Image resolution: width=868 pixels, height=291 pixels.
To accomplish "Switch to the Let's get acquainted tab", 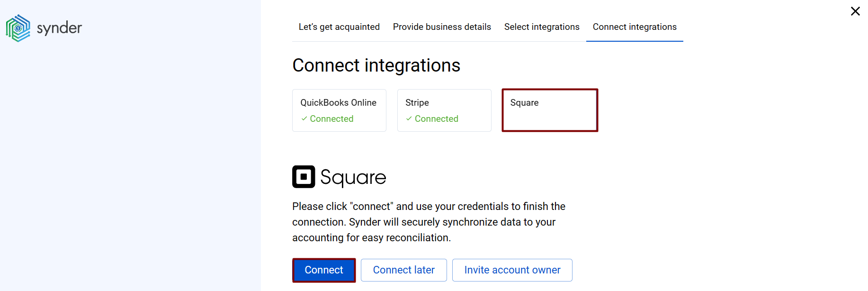I will pos(339,27).
